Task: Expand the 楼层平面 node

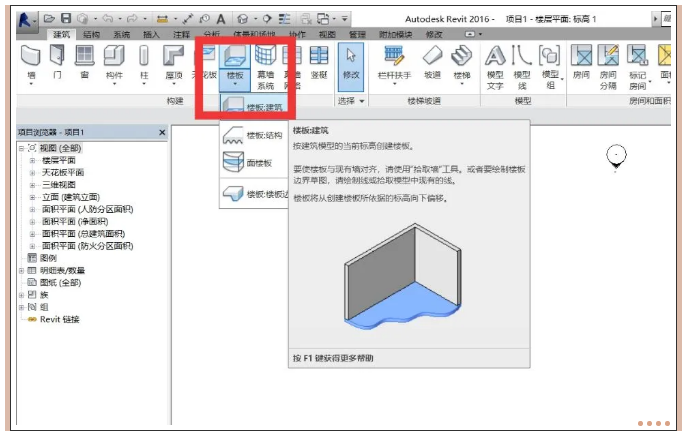Action: pyautogui.click(x=32, y=161)
